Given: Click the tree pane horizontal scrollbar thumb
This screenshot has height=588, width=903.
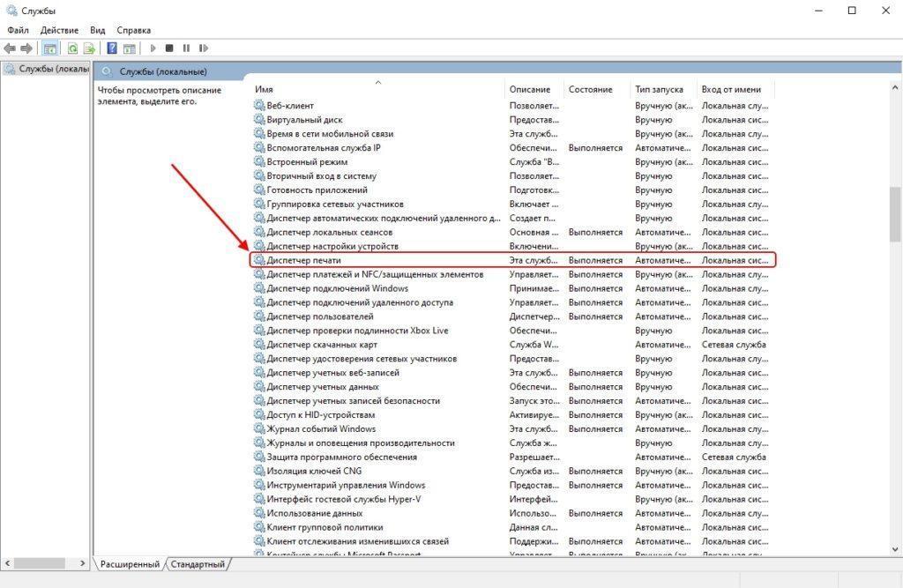Looking at the screenshot, I should (39, 563).
